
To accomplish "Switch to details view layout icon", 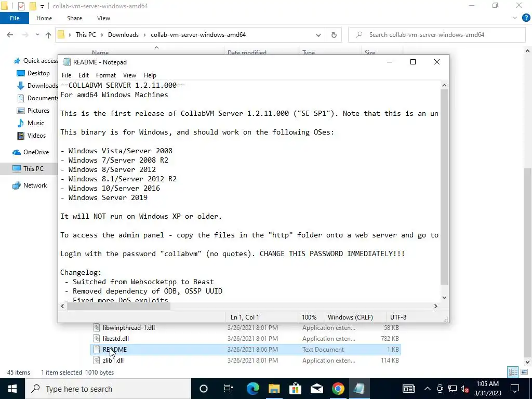I will [x=513, y=372].
